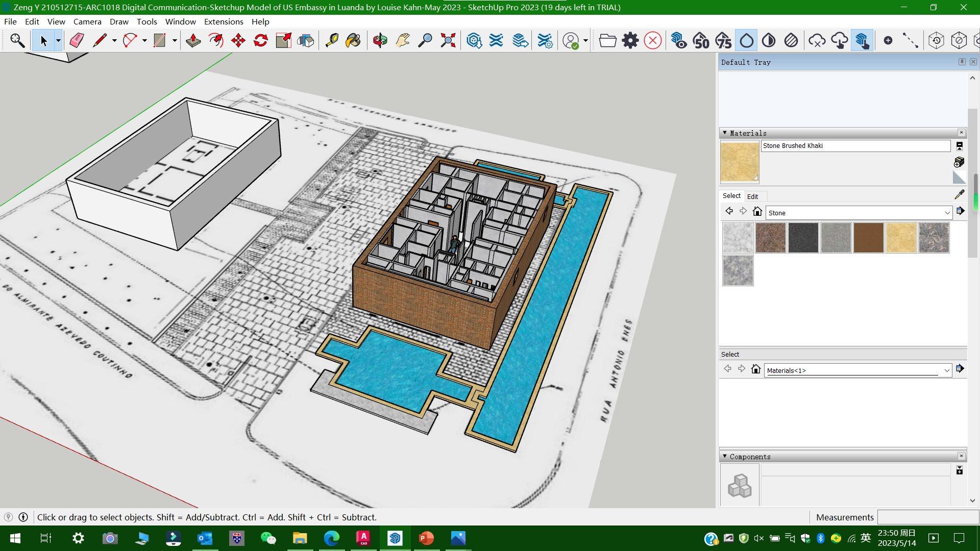Activate the Move tool

pos(238,40)
